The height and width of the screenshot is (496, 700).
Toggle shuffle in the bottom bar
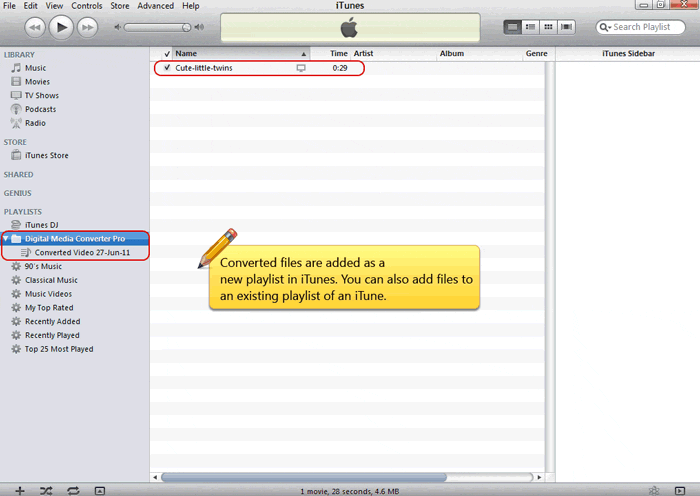coord(46,490)
